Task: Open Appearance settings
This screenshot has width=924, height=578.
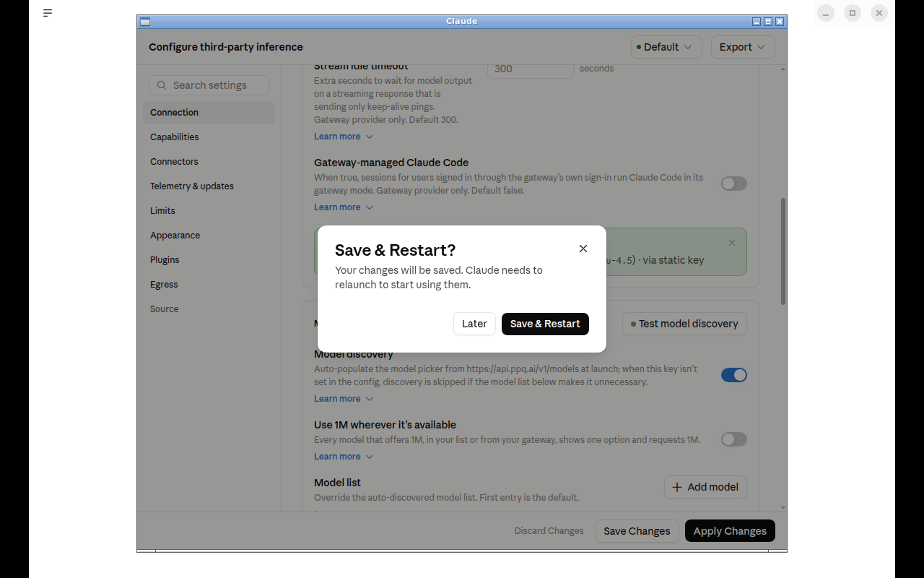Action: [209, 236]
